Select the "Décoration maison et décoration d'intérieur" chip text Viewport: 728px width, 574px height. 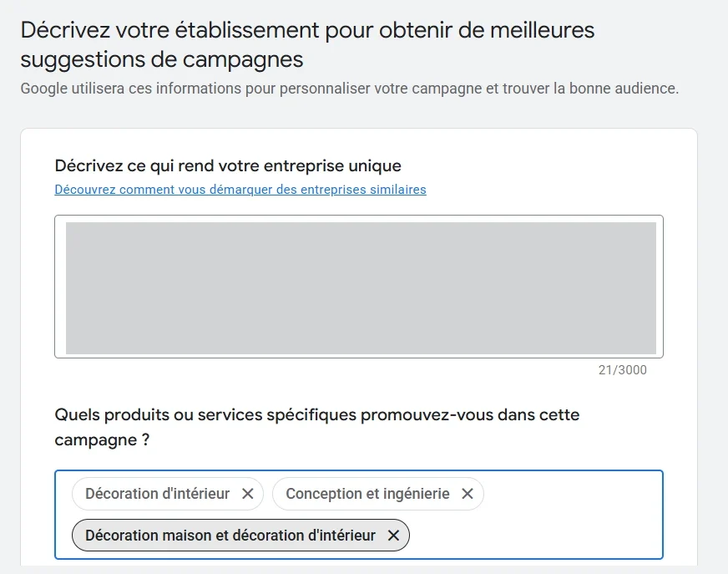point(230,536)
